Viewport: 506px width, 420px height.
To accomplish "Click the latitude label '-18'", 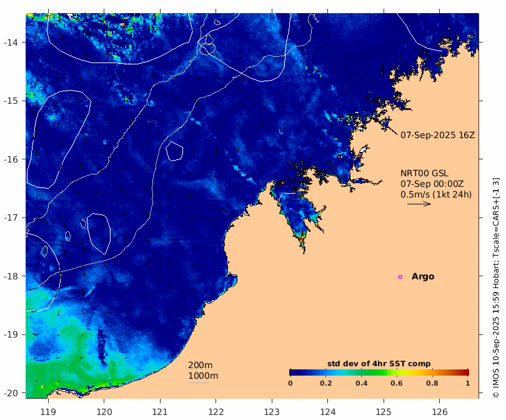I will [11, 276].
